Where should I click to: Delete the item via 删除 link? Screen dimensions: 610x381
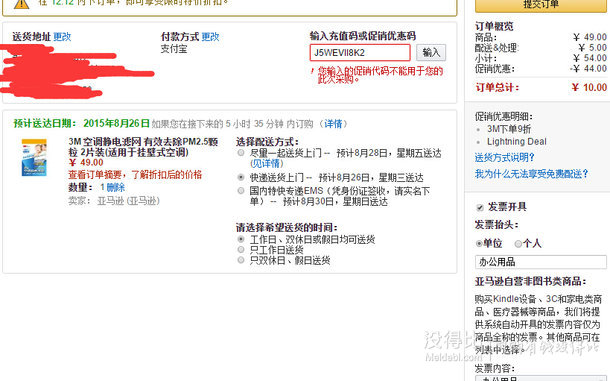tap(116, 188)
